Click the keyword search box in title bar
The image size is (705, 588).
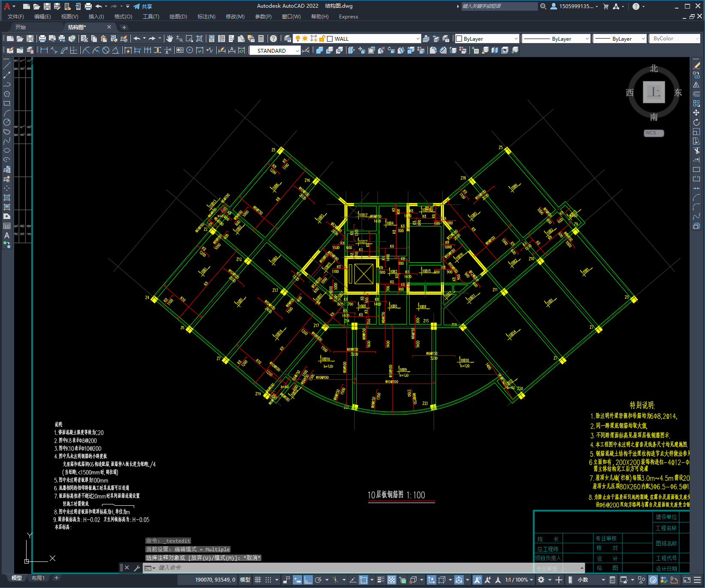click(499, 6)
